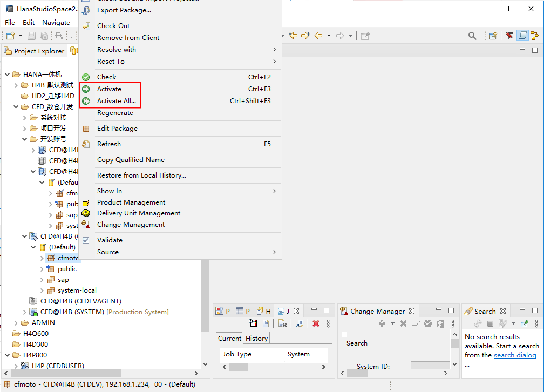Toggle the Validate checkbox menu item
Viewport: 544px width, 392px height.
86,240
